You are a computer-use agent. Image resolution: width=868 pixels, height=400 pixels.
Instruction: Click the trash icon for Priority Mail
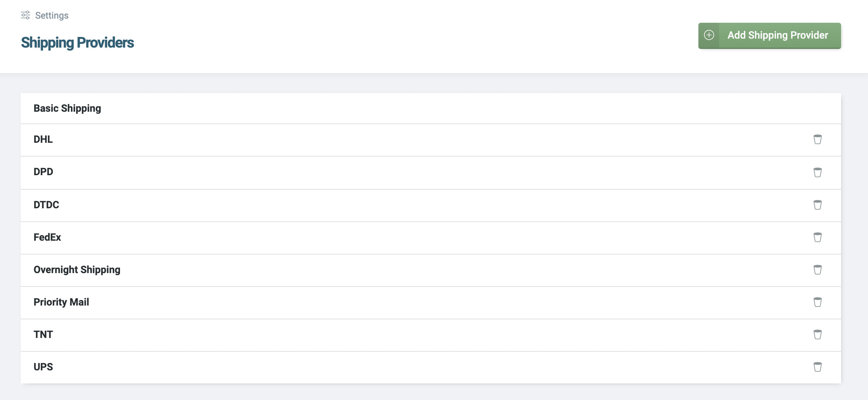point(817,302)
